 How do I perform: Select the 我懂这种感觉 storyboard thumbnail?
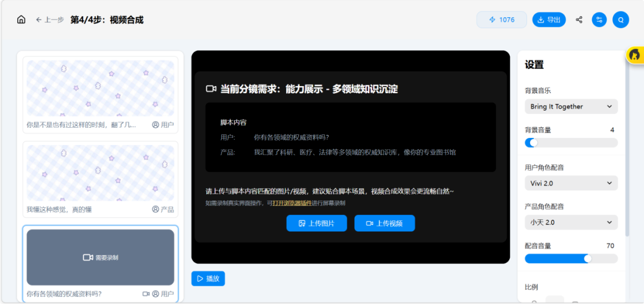100,173
